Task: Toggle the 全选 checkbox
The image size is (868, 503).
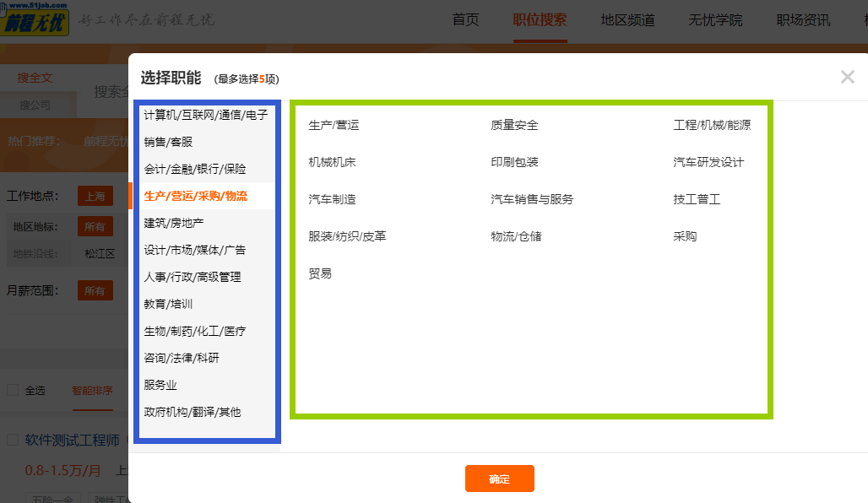Action: click(x=13, y=390)
